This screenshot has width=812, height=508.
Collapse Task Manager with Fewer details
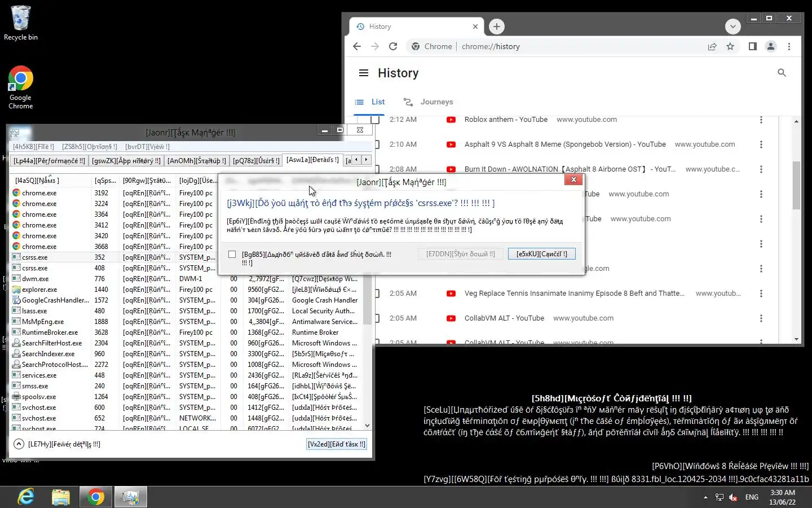pyautogui.click(x=58, y=444)
